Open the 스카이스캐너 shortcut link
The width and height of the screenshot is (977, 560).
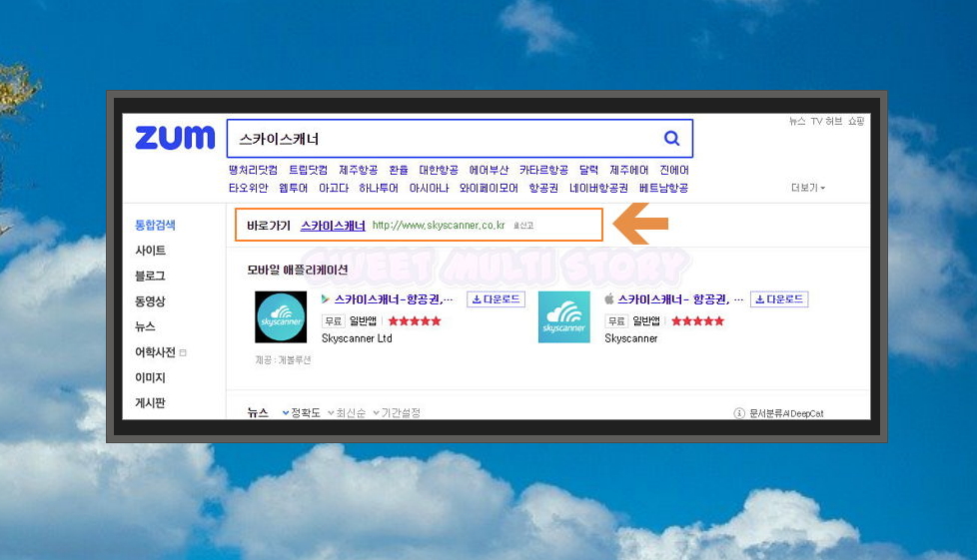coord(333,226)
